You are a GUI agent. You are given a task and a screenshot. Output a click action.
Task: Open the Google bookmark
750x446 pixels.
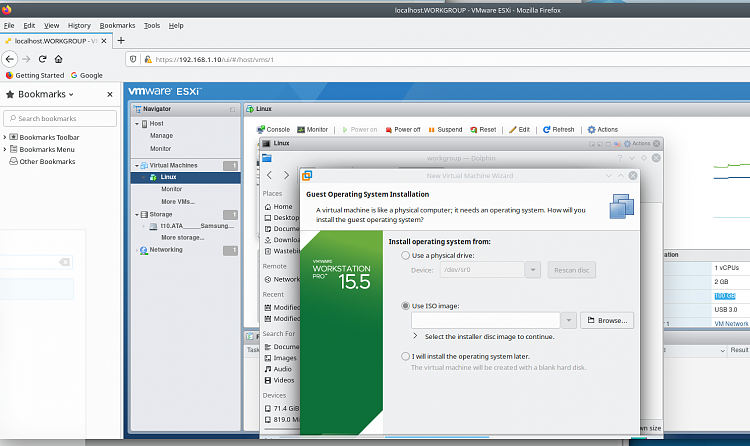(x=87, y=75)
